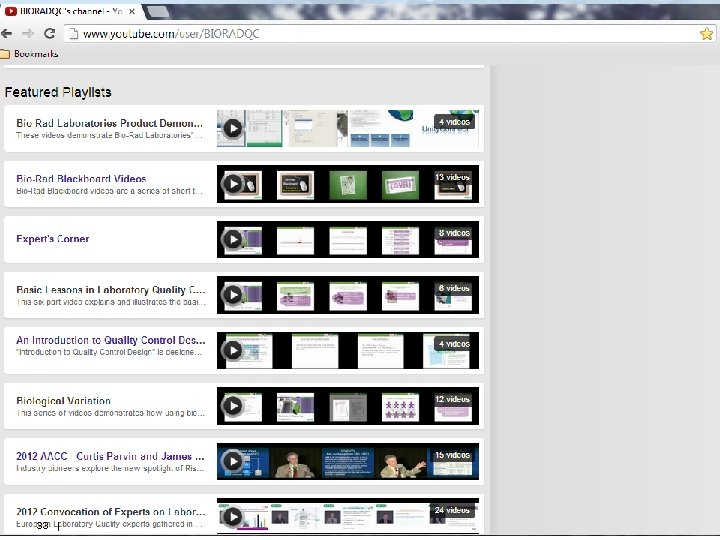This screenshot has height=540, width=720.
Task: Play the Expert's Corner playlist
Action: pyautogui.click(x=233, y=240)
